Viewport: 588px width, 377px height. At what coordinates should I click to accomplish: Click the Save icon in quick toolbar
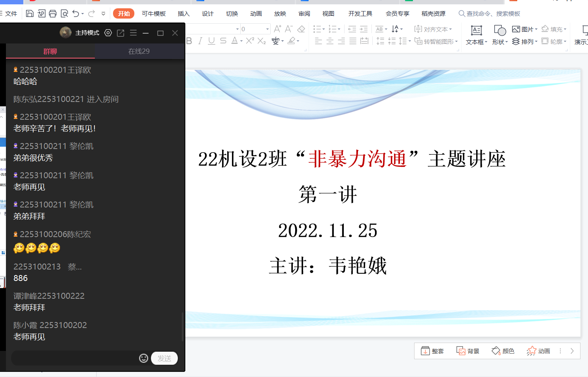point(30,14)
